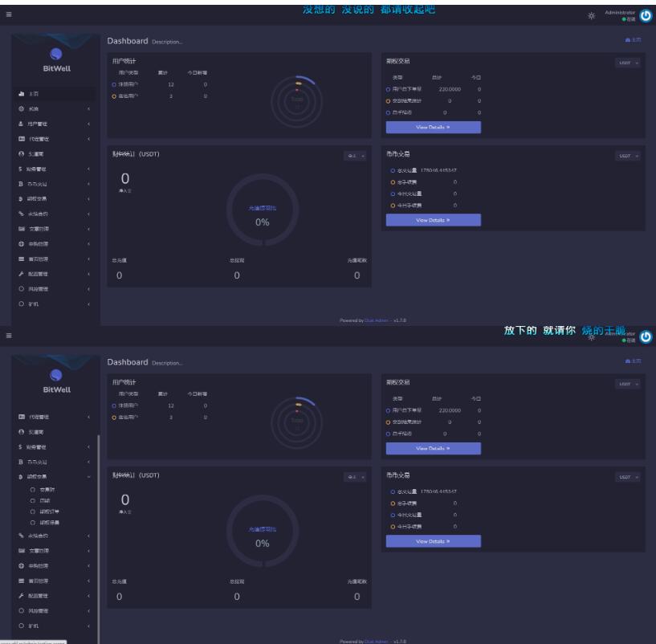
Task: Open USDT dropdown in upper 期权交易 card
Action: click(629, 62)
